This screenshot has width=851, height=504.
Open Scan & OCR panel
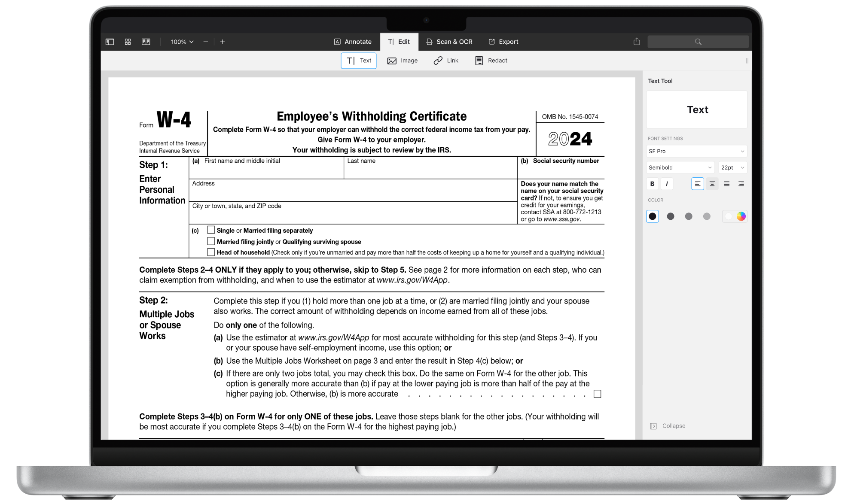(451, 41)
